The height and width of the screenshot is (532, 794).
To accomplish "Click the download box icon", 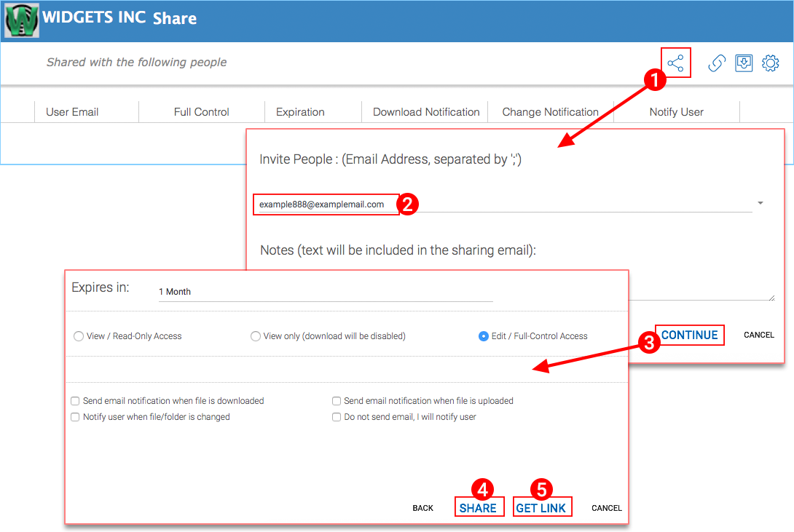I will tap(743, 63).
